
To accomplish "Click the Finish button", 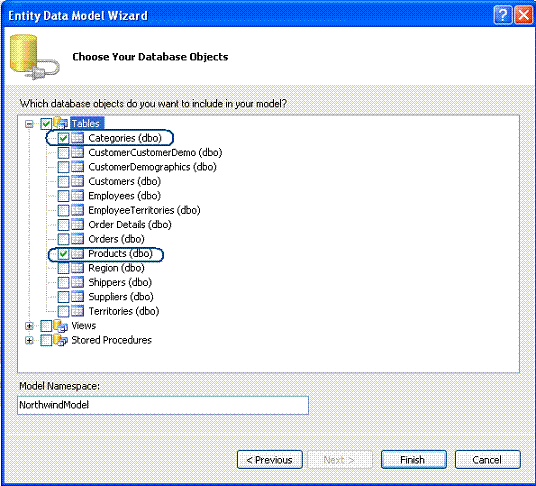I will pos(414,460).
